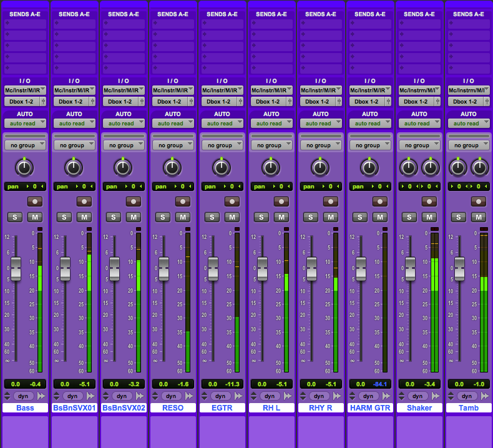Click the Tamb first send slot
The height and width of the screenshot is (448, 493).
coord(469,24)
